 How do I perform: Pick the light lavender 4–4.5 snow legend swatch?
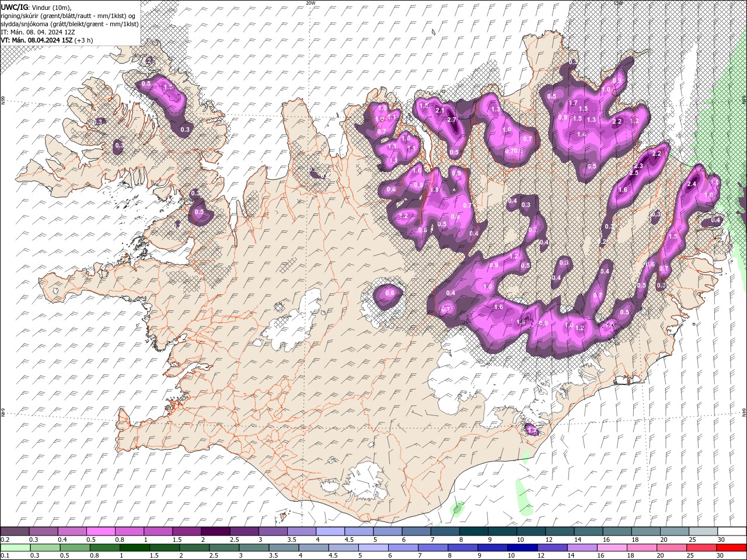[x=330, y=531]
